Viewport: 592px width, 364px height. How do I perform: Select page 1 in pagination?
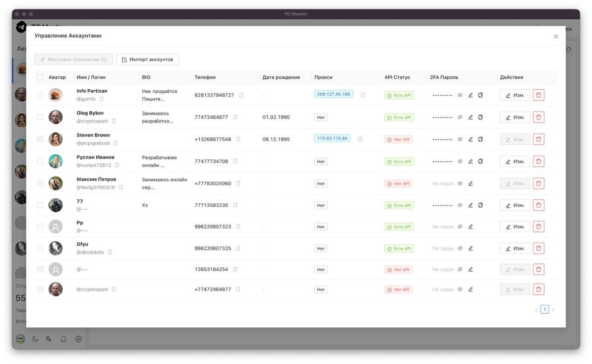pyautogui.click(x=545, y=310)
